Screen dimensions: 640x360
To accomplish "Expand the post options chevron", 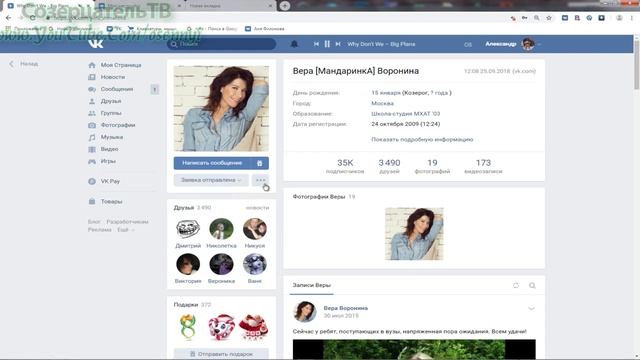I will pyautogui.click(x=531, y=309).
